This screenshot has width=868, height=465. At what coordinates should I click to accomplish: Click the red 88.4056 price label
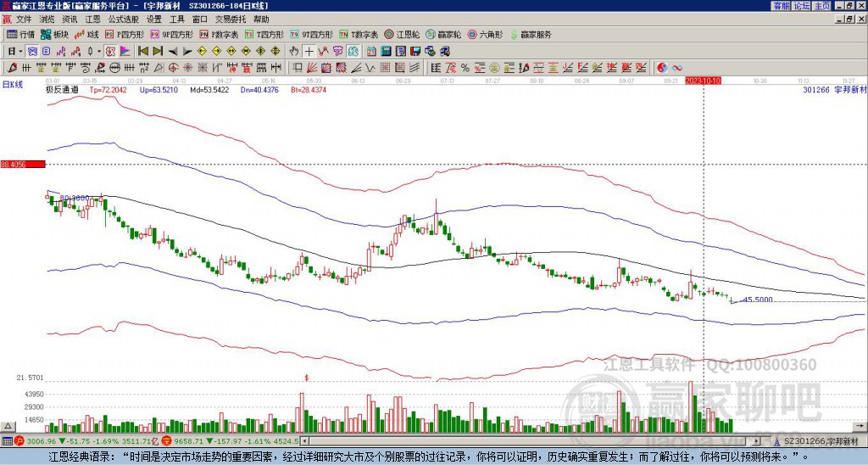tap(22, 165)
